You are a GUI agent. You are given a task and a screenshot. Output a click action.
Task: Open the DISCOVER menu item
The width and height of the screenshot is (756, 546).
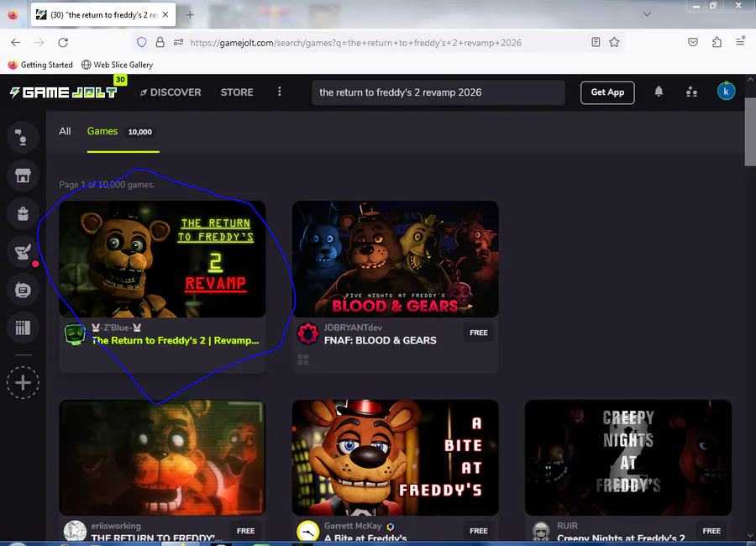171,92
